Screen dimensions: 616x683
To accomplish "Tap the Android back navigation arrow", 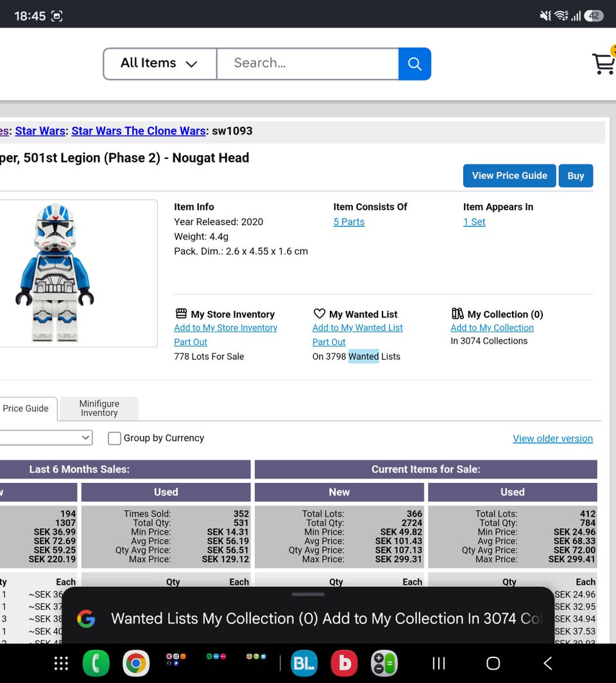I will (547, 663).
